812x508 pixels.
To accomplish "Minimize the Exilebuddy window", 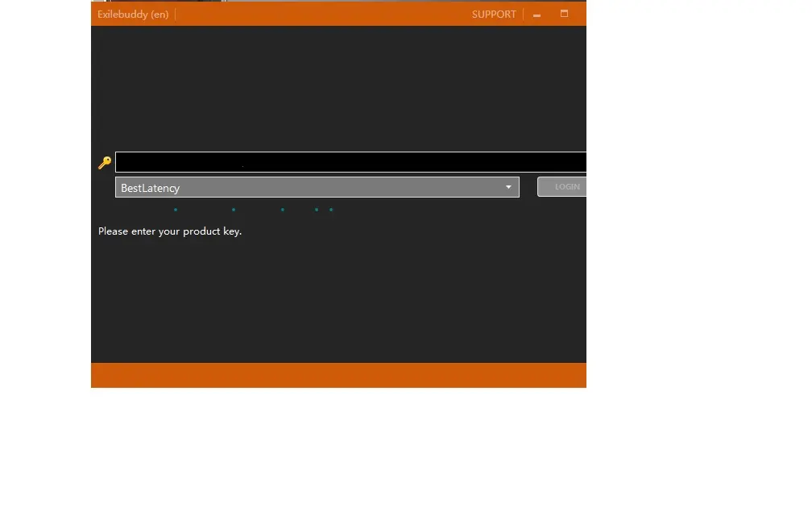I will (x=537, y=15).
